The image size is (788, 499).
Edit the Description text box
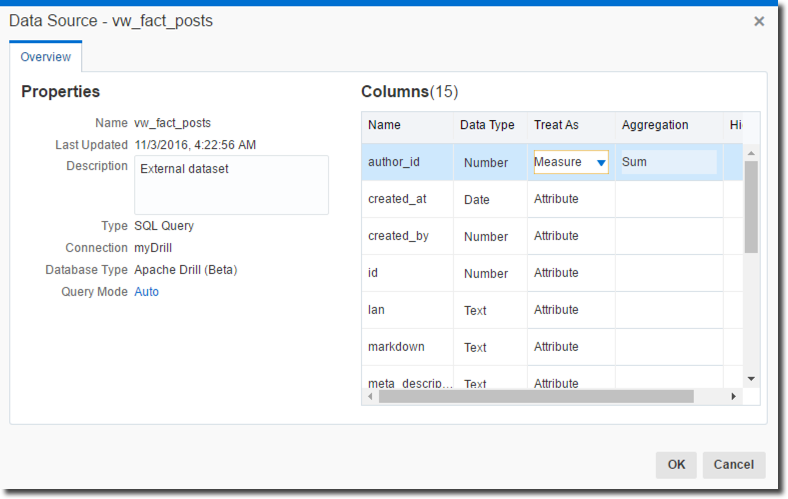click(231, 185)
